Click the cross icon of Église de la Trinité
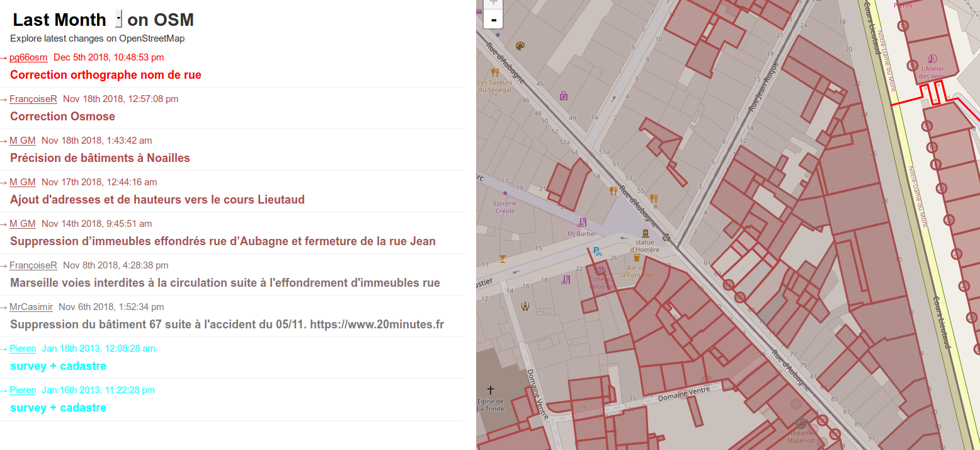 tap(491, 388)
